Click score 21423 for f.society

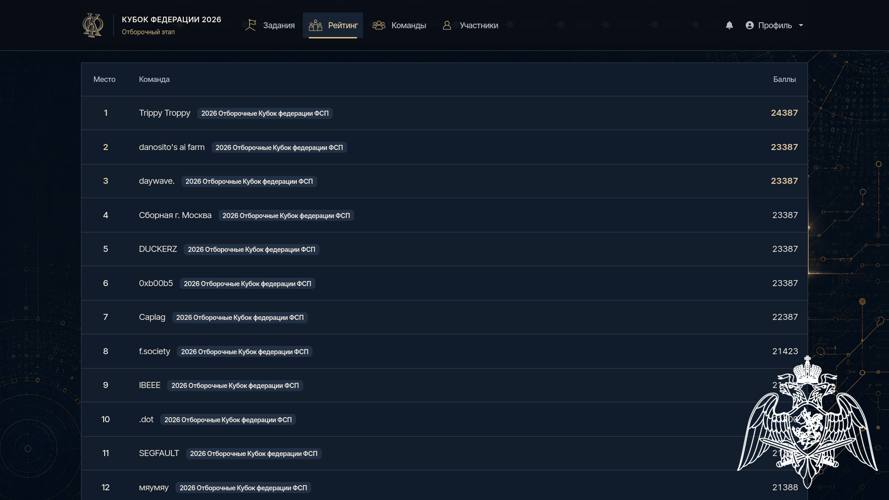tap(785, 351)
